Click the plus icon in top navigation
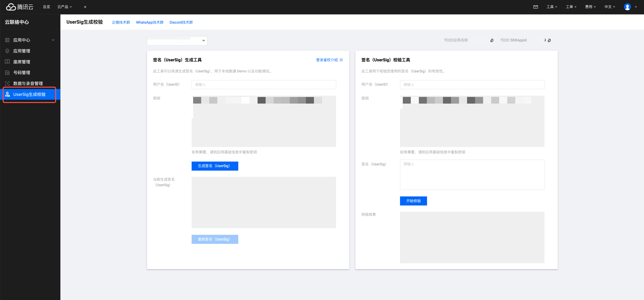 coord(85,7)
